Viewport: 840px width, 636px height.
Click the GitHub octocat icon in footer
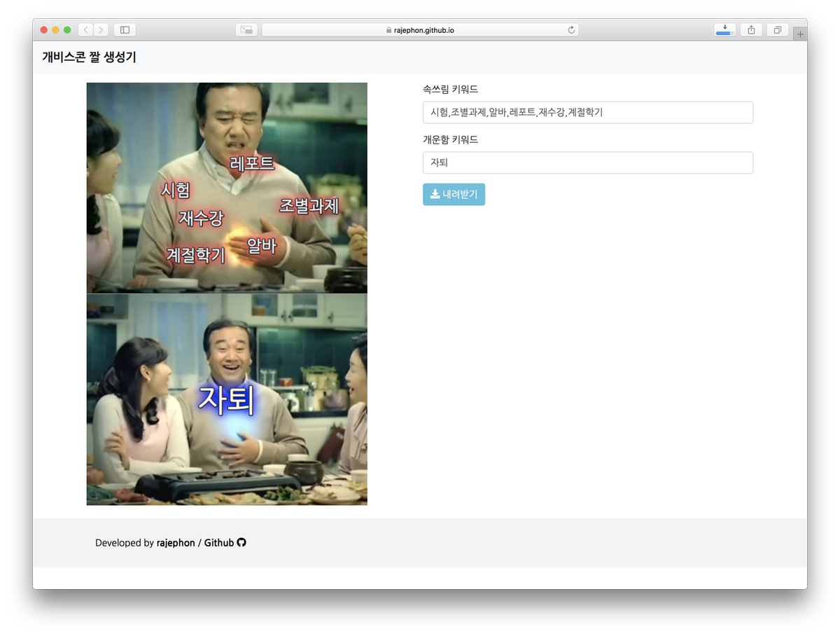[x=241, y=542]
